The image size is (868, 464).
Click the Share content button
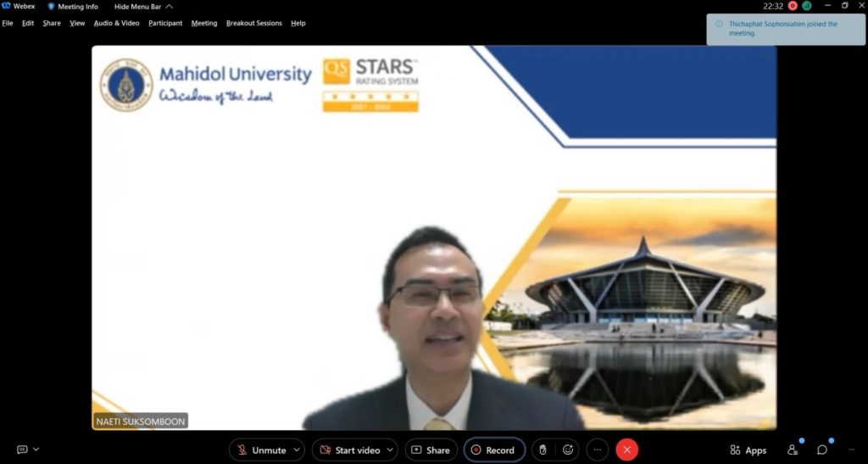431,450
